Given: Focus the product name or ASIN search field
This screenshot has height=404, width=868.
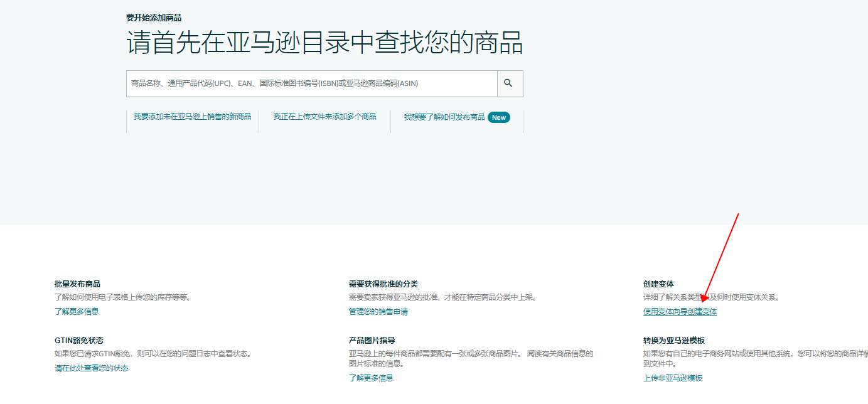Looking at the screenshot, I should pyautogui.click(x=312, y=83).
